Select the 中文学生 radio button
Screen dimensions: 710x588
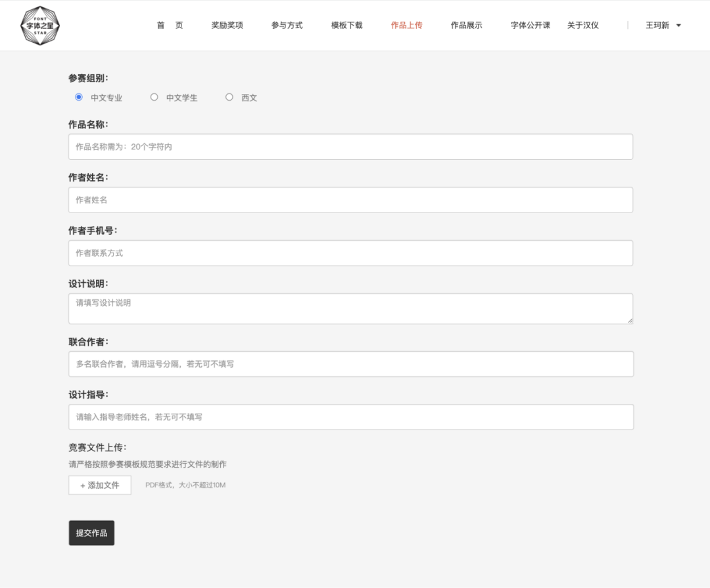[154, 97]
